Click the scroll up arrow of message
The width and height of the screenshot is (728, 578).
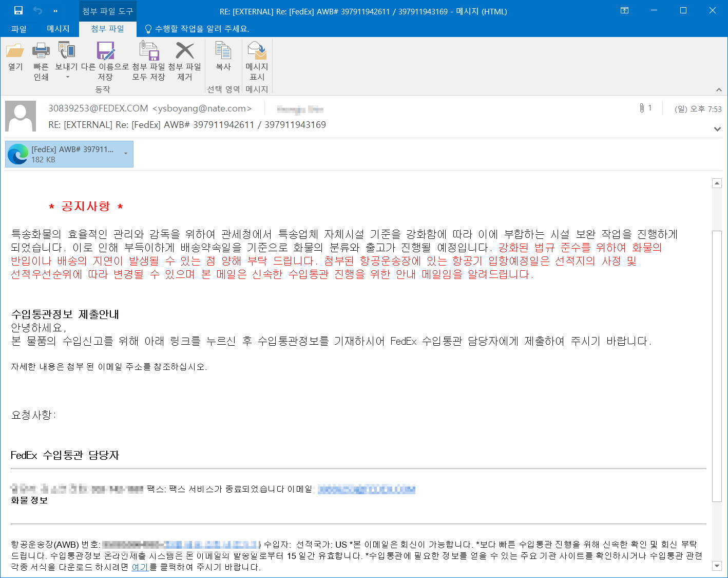pyautogui.click(x=717, y=183)
